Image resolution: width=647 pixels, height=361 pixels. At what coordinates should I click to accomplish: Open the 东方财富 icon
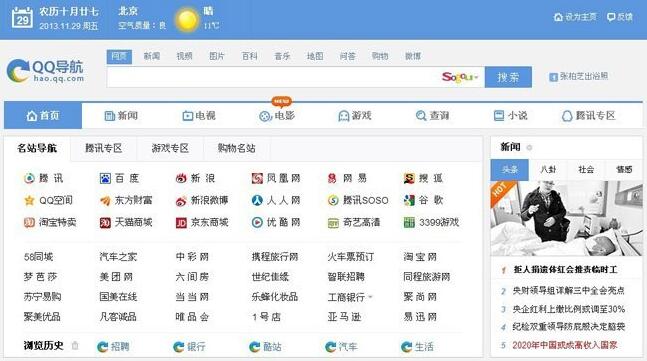pos(105,201)
